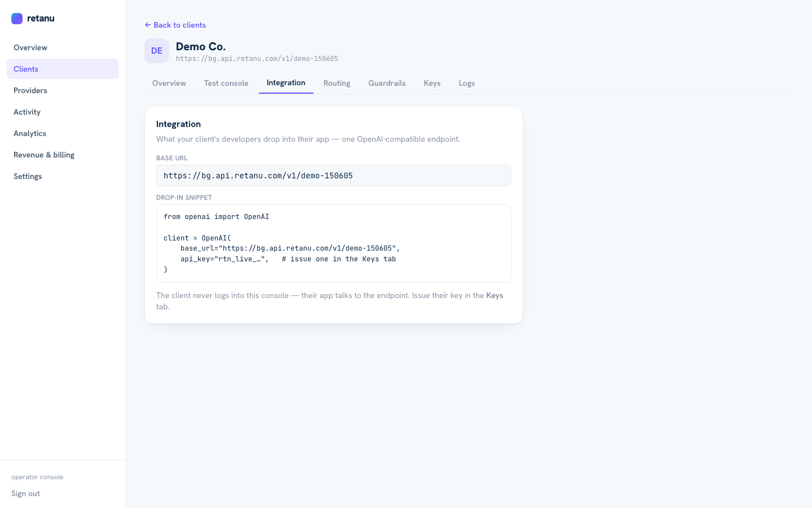Click the bold Keys word in the footnote
The image size is (812, 508).
(495, 295)
